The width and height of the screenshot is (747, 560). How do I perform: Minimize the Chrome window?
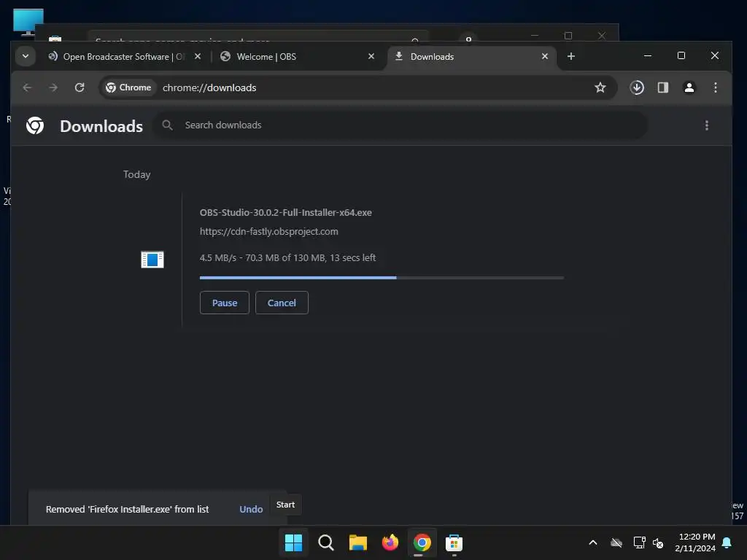648,55
